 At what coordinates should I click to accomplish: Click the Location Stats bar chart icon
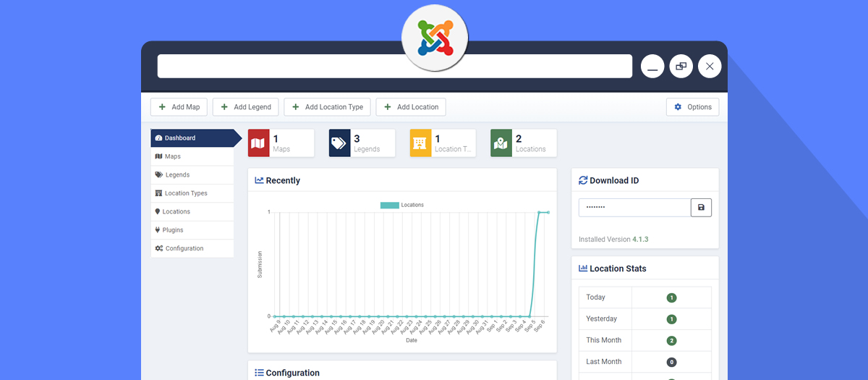[x=583, y=269]
